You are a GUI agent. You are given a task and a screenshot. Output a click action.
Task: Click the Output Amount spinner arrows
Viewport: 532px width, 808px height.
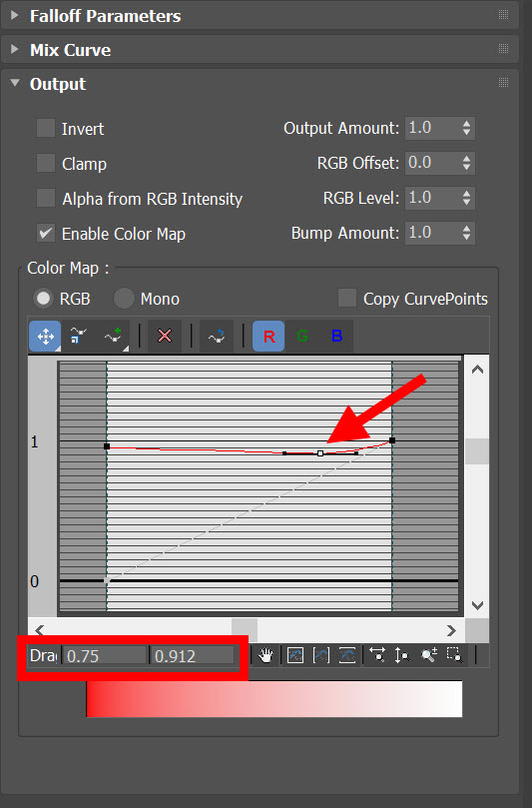click(x=466, y=128)
